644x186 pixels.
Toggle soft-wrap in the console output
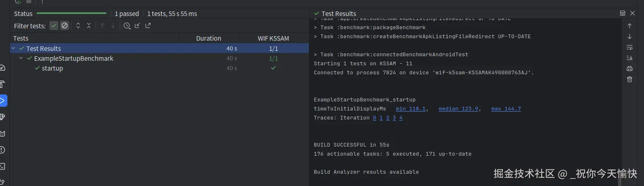[629, 47]
